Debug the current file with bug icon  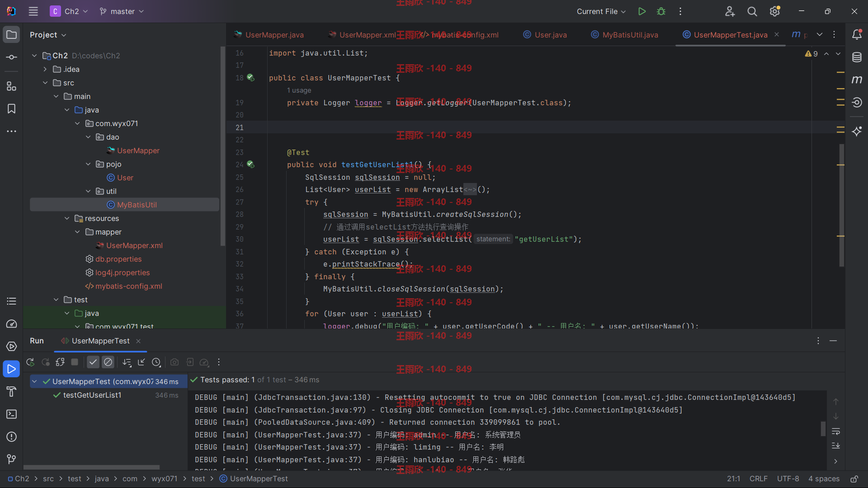(661, 11)
